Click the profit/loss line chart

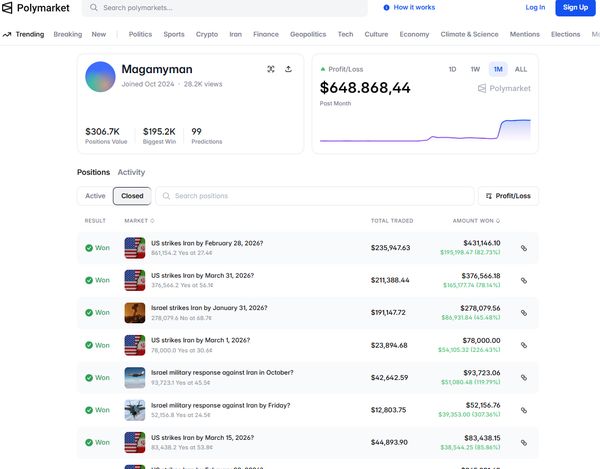425,130
